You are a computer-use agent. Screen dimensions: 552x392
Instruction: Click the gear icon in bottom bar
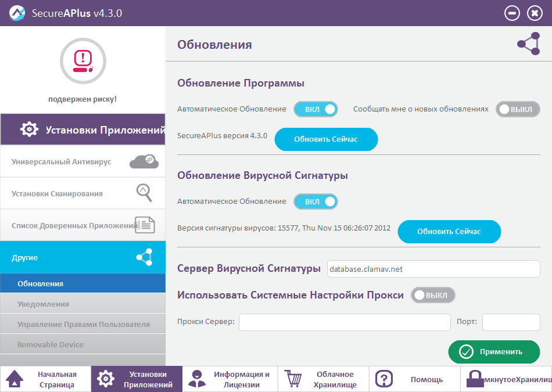point(106,379)
